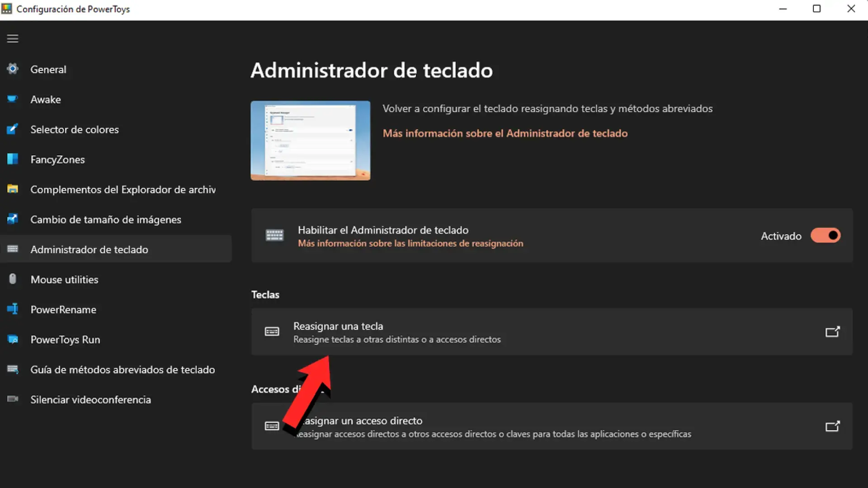Open Silenciar videoconferencia settings
This screenshot has height=488, width=868.
pyautogui.click(x=90, y=399)
